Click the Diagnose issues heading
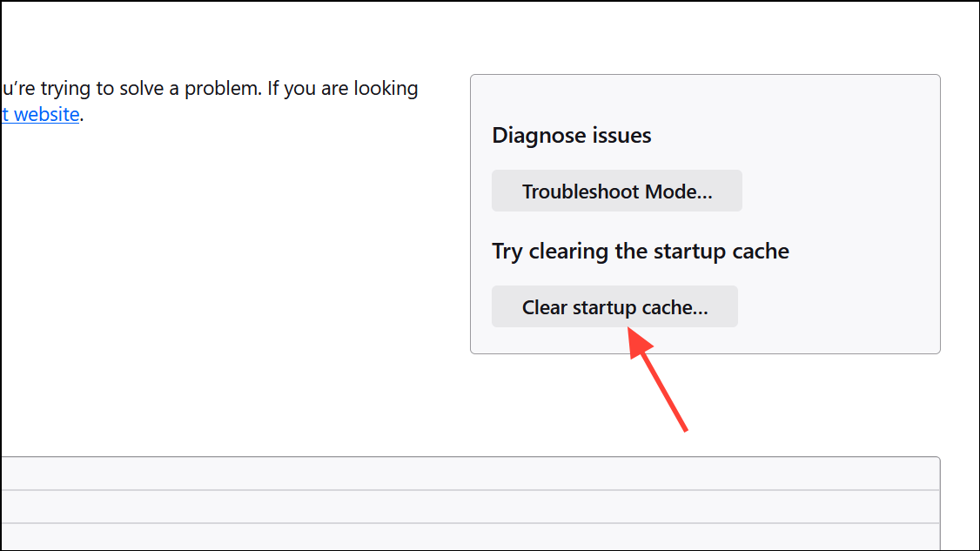 click(571, 136)
